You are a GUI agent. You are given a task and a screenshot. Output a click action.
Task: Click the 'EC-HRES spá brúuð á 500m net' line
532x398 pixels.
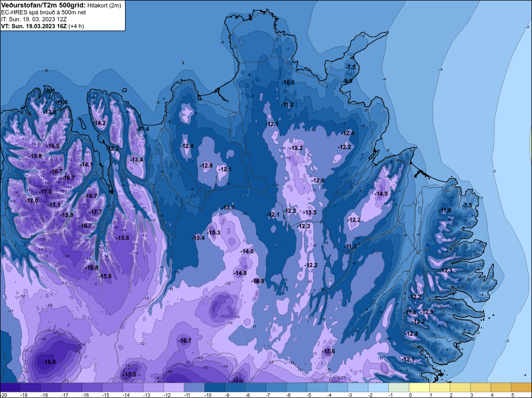pyautogui.click(x=44, y=12)
